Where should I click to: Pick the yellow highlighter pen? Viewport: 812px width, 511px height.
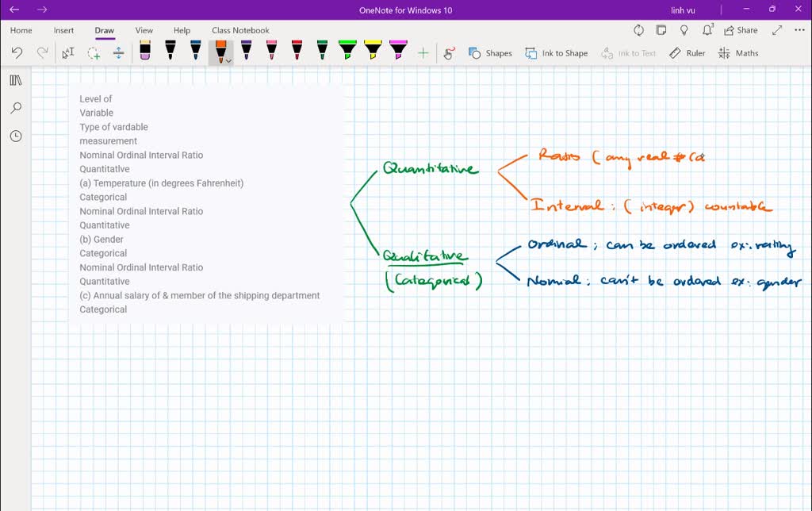[x=373, y=52]
